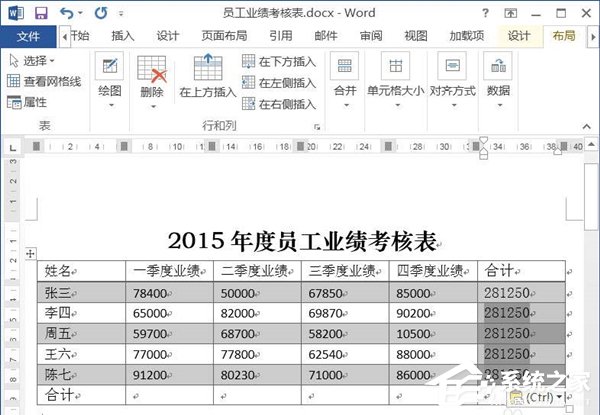
Task: Redo the action with the repeat icon
Action: pos(101,13)
